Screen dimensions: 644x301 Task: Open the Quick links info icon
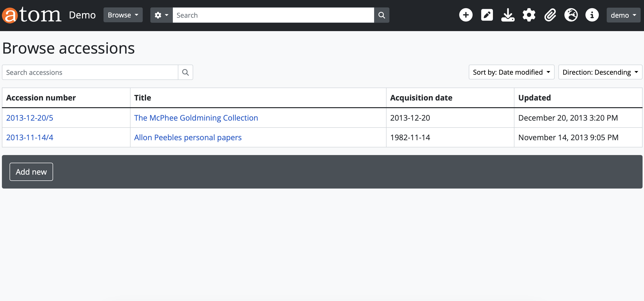(592, 15)
